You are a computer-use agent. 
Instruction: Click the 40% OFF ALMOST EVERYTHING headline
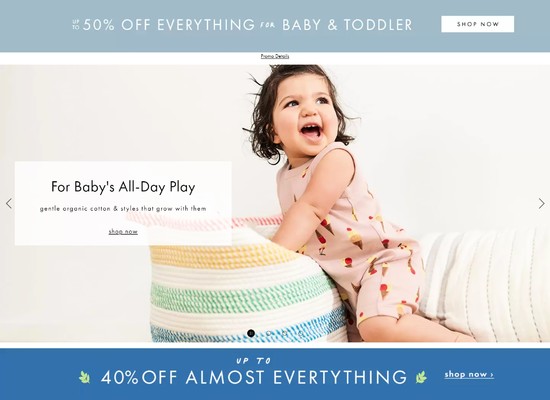pyautogui.click(x=254, y=377)
